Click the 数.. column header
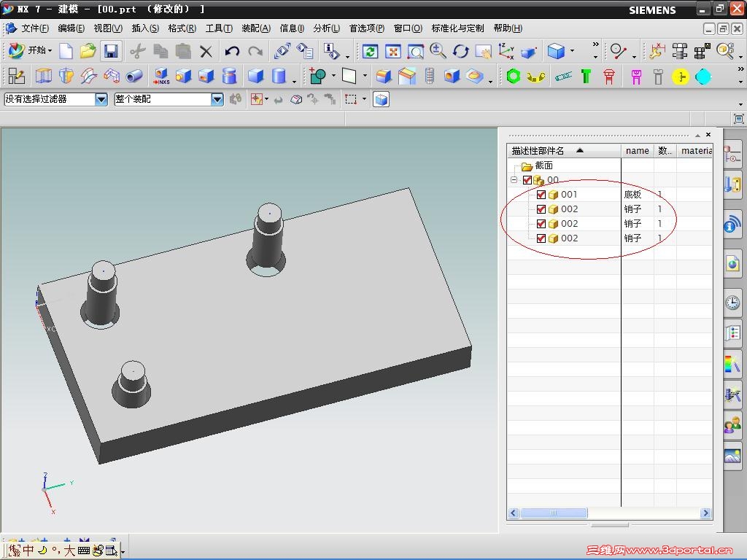This screenshot has width=747, height=560. click(x=665, y=151)
